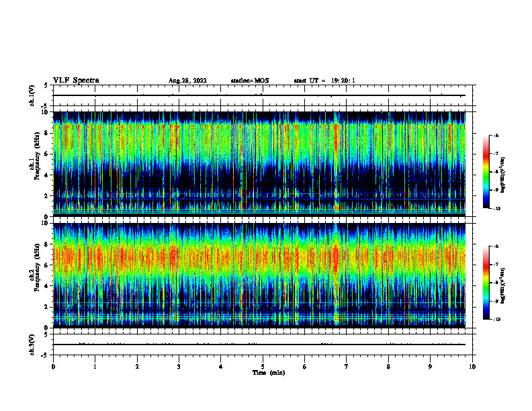The image size is (532, 411).
Task: Click the "-8" tick on ch.1 colorbar
Action: point(496,172)
